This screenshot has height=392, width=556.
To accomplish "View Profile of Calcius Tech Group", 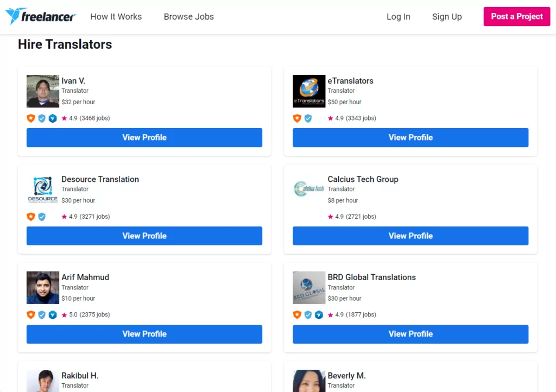I will tap(410, 236).
